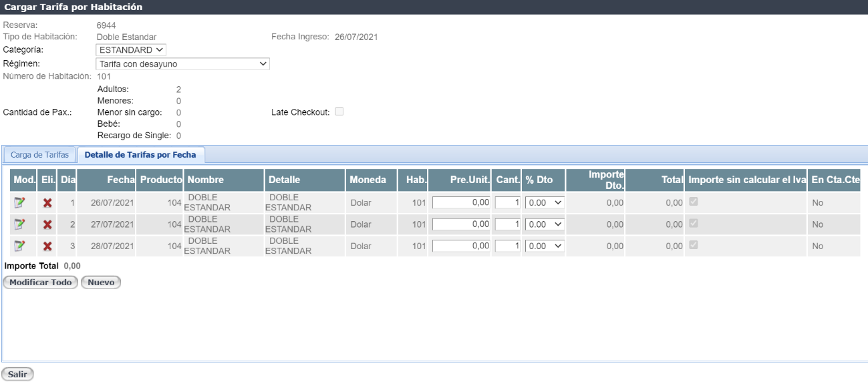
Task: Click the Producto column header
Action: 161,180
